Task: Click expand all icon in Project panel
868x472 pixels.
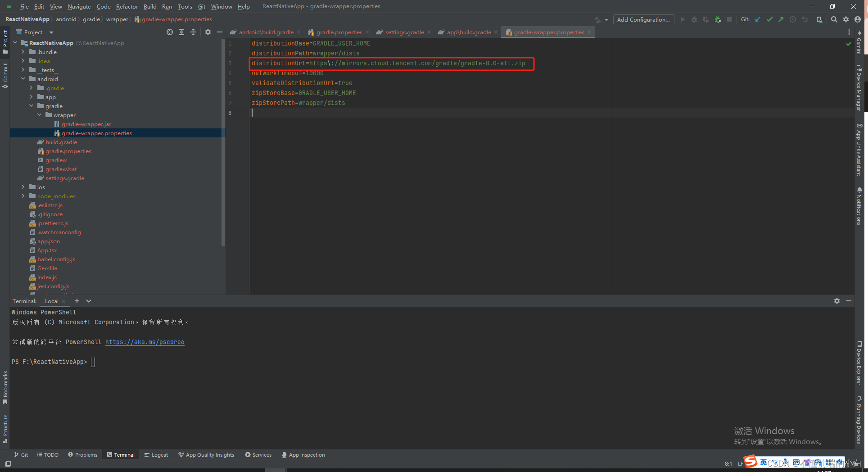Action: [x=181, y=32]
